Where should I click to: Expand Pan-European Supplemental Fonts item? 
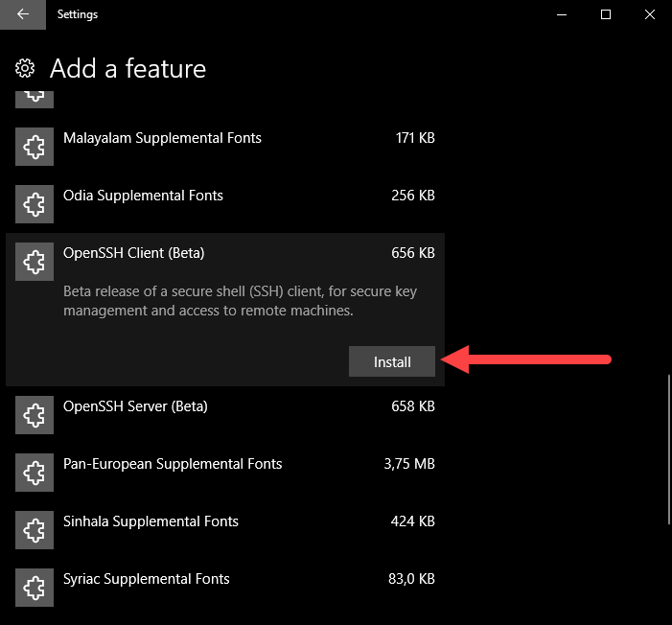tap(173, 464)
